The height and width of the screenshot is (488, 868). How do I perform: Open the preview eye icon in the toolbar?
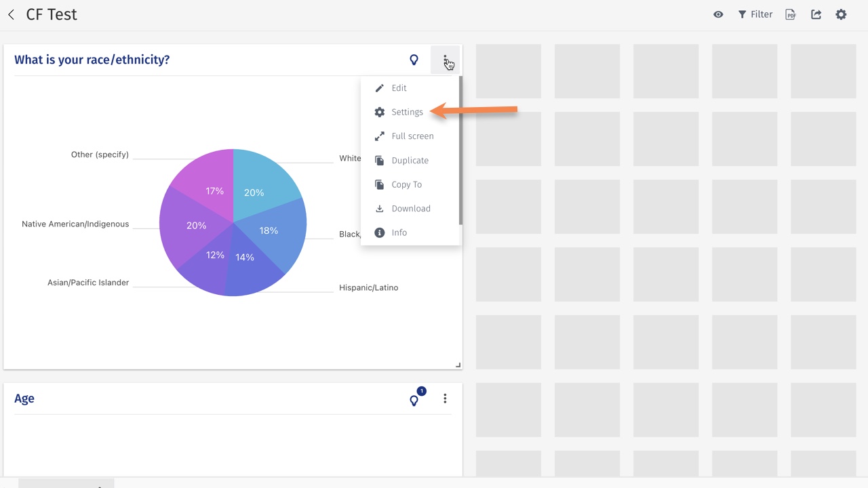click(718, 14)
